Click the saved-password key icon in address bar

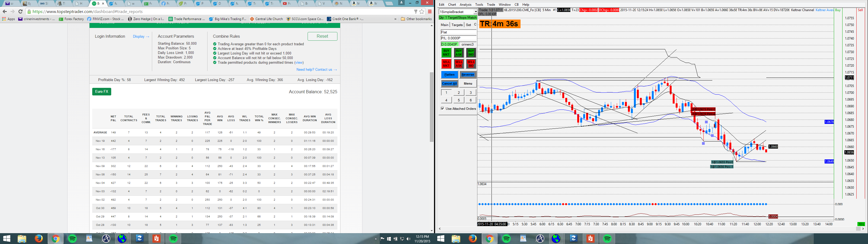(416, 11)
